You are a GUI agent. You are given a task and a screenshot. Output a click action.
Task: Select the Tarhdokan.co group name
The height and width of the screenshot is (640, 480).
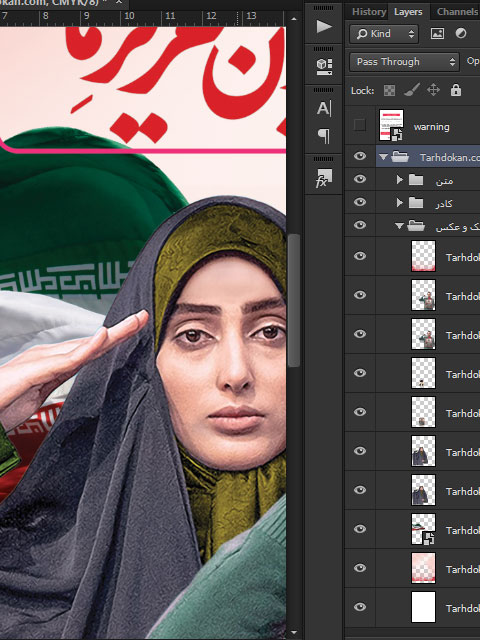(450, 157)
